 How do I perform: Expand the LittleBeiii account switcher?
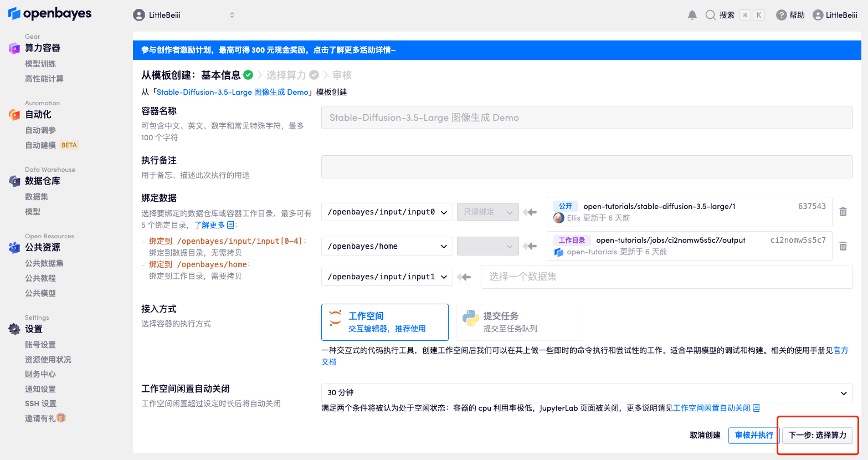click(184, 15)
